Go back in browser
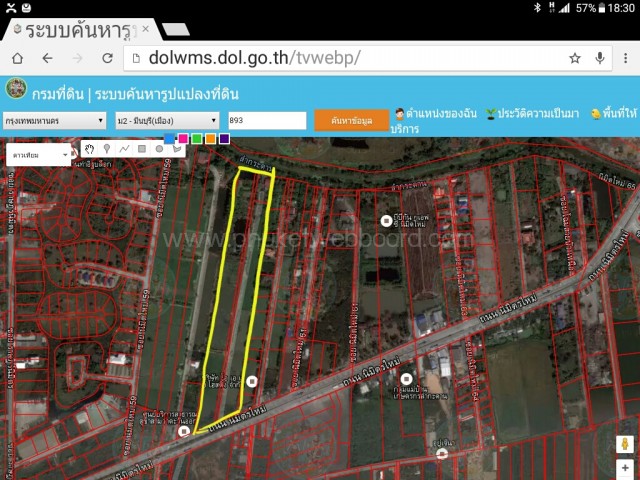640x480 pixels. pos(48,58)
